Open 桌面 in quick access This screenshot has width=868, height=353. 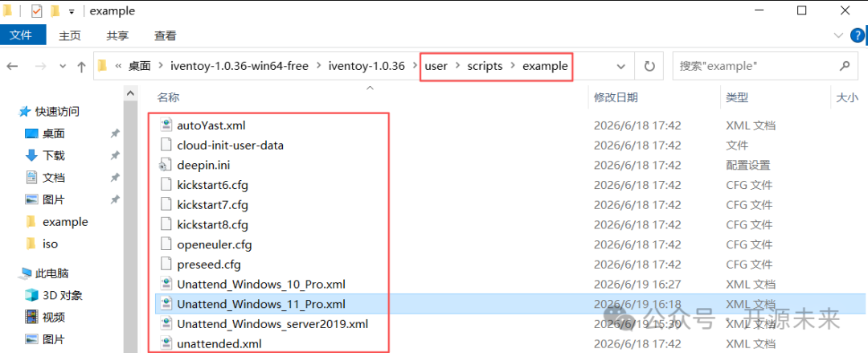[54, 133]
